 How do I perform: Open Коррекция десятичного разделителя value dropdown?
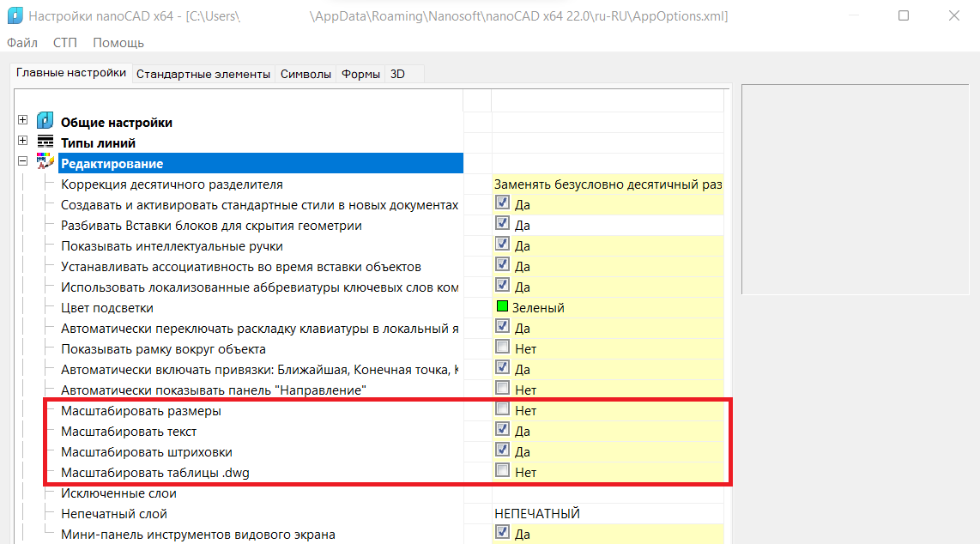(607, 184)
